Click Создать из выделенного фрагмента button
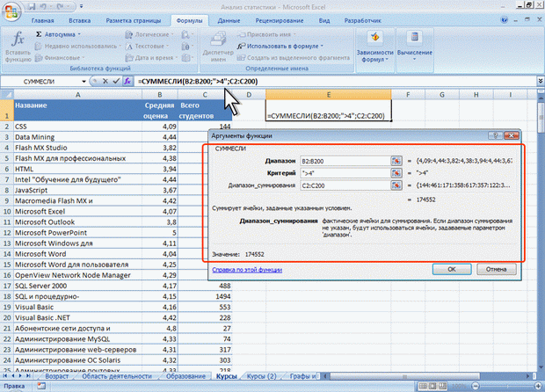Screen dimensions: 545x392 [294, 58]
